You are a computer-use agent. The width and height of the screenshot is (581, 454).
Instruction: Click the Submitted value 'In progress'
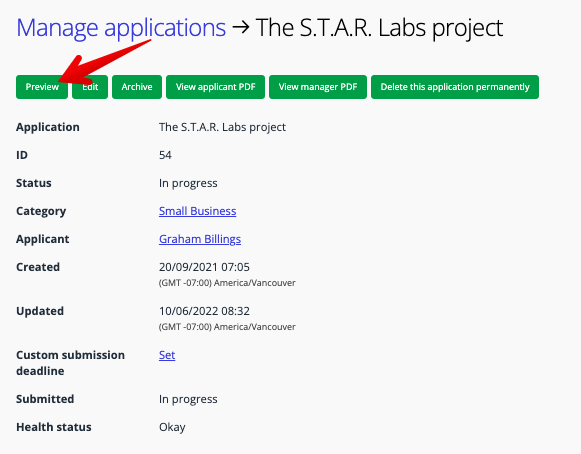188,399
